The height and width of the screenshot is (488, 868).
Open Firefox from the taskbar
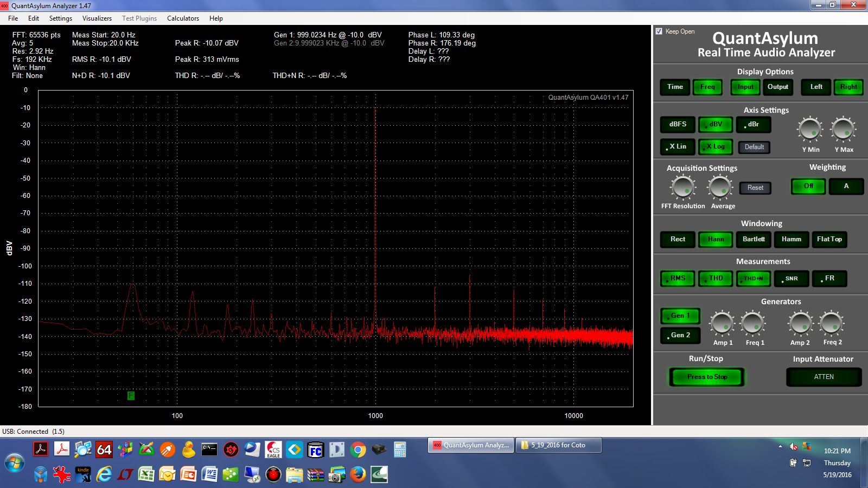[x=358, y=475]
